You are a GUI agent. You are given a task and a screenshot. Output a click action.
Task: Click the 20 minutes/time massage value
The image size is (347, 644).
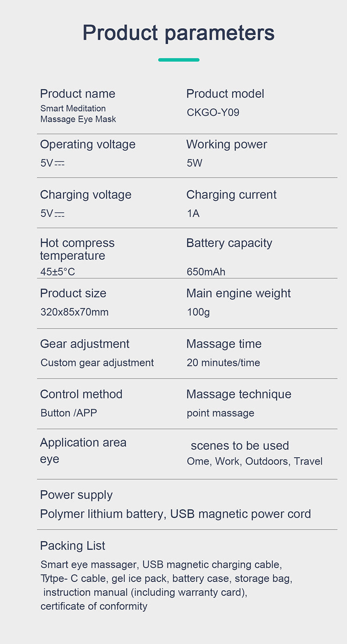tap(224, 363)
